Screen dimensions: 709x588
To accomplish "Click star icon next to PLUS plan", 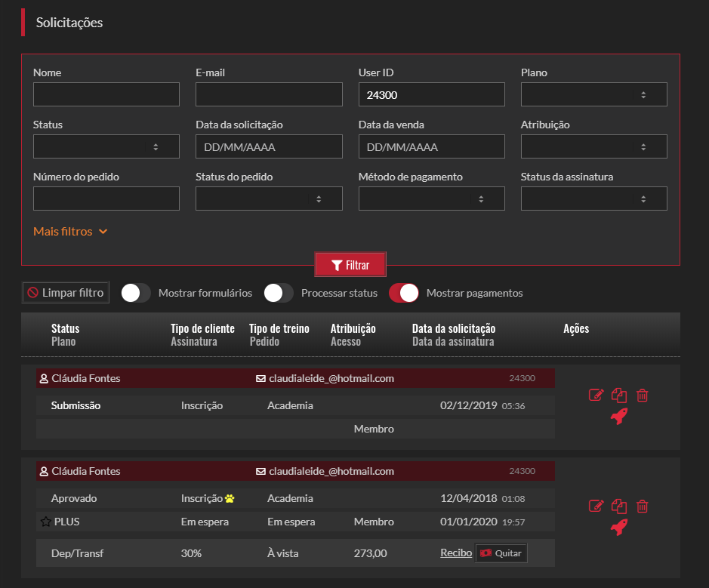I will pyautogui.click(x=45, y=522).
